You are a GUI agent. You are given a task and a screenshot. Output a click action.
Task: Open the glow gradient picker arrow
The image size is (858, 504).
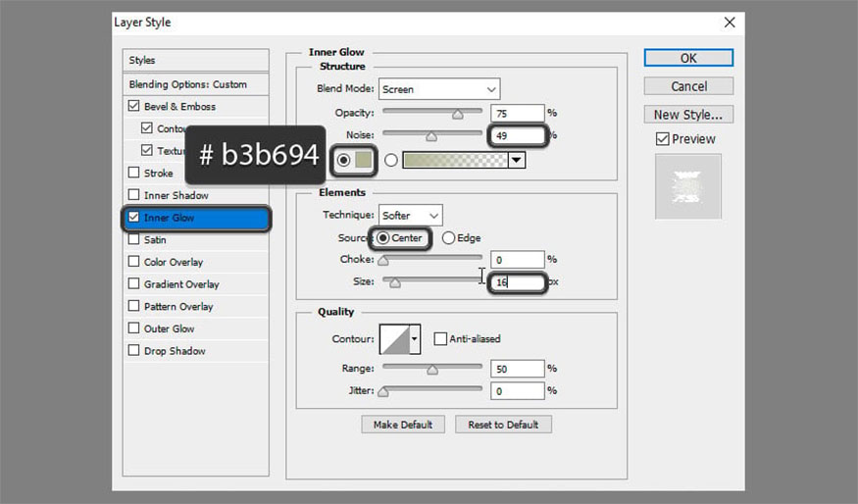pyautogui.click(x=516, y=160)
